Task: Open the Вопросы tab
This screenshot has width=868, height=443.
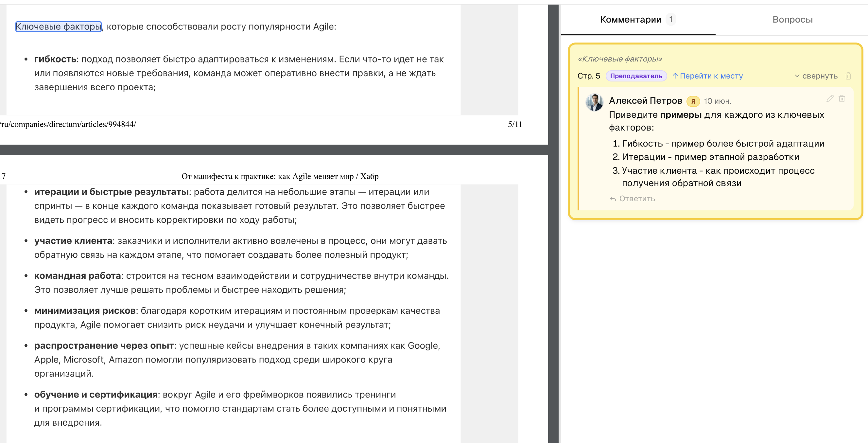Action: (792, 20)
